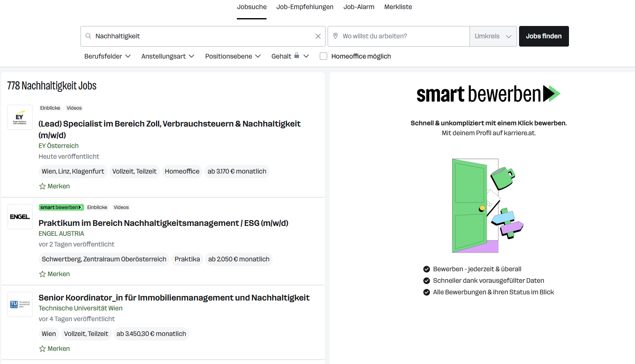Expand the Berufsfelder filter
635x364 pixels.
coord(107,56)
